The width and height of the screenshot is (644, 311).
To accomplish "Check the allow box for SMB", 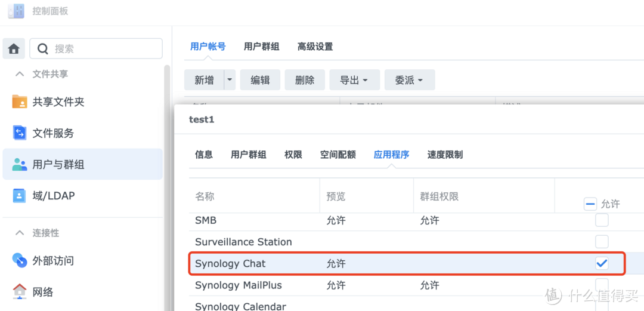I will 602,220.
